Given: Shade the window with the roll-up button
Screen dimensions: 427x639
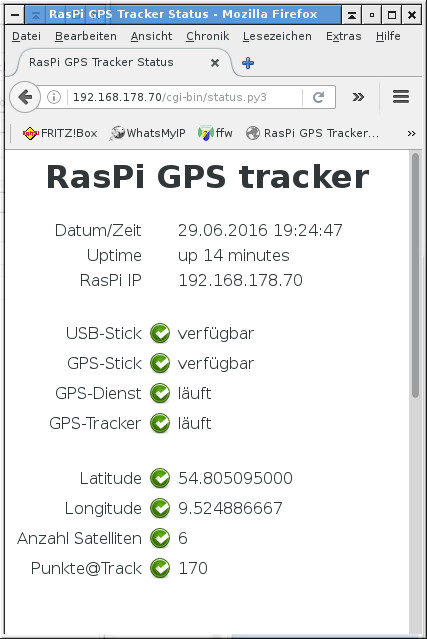Looking at the screenshot, I should point(352,15).
